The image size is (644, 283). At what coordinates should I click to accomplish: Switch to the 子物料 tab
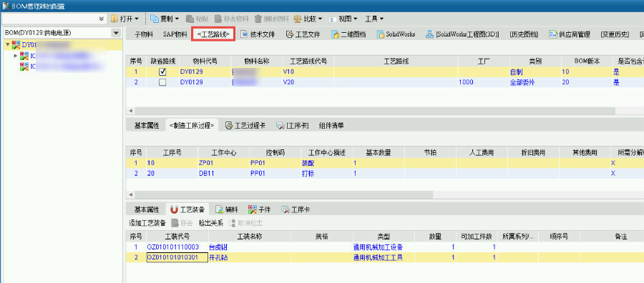(144, 34)
